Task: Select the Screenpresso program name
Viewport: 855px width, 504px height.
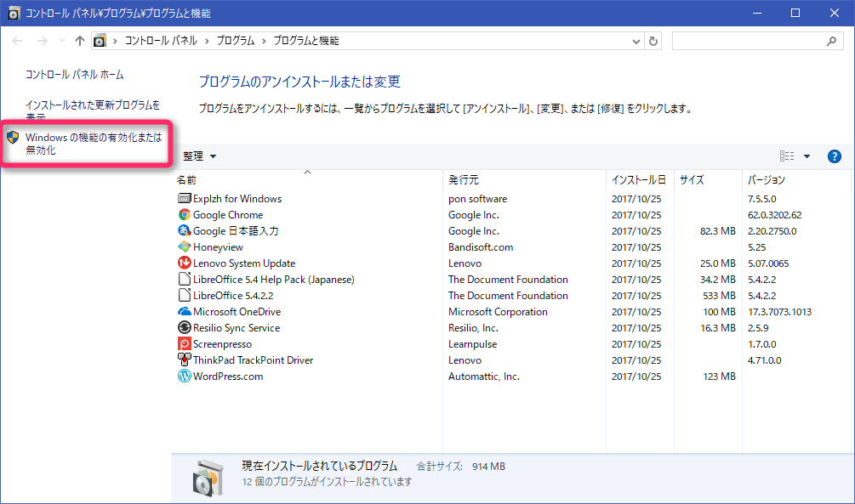Action: click(223, 344)
